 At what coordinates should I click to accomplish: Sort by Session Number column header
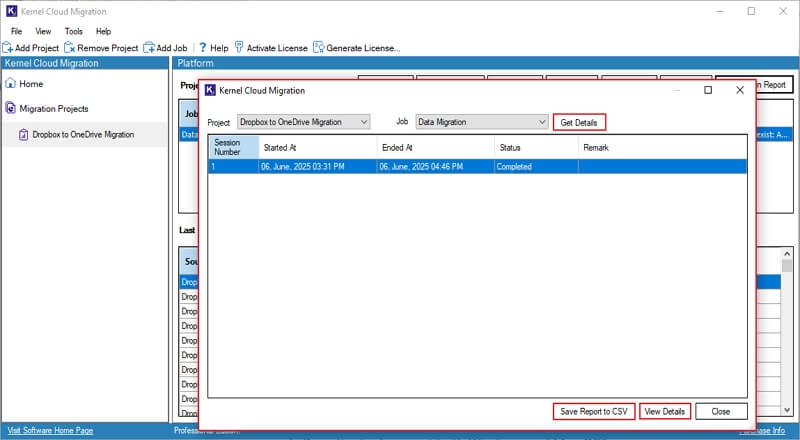tap(234, 147)
